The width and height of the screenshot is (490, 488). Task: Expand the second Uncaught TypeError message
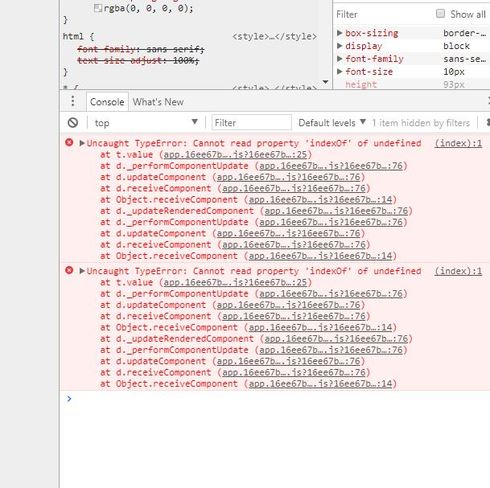coord(82,271)
